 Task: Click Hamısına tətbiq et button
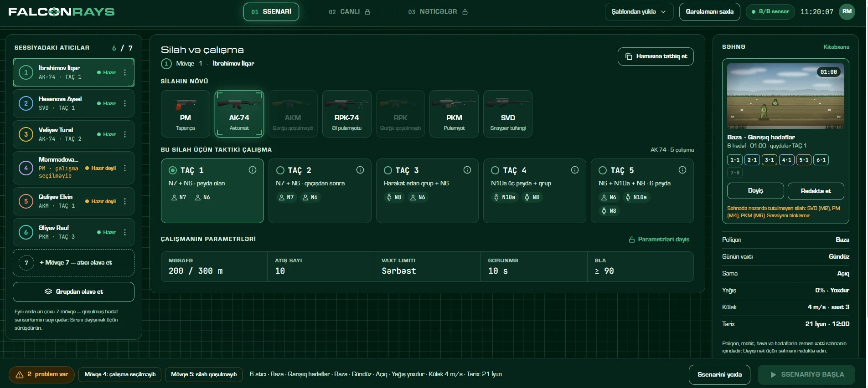[656, 56]
